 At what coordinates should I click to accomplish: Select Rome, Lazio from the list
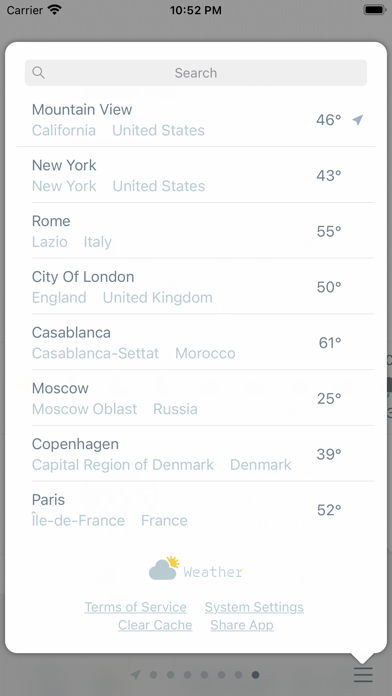196,231
